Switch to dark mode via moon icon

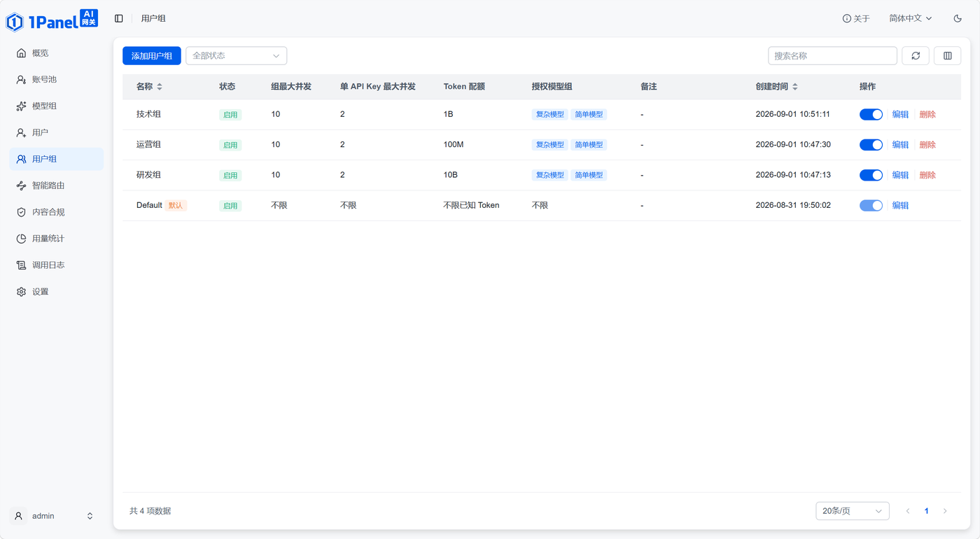[x=958, y=19]
